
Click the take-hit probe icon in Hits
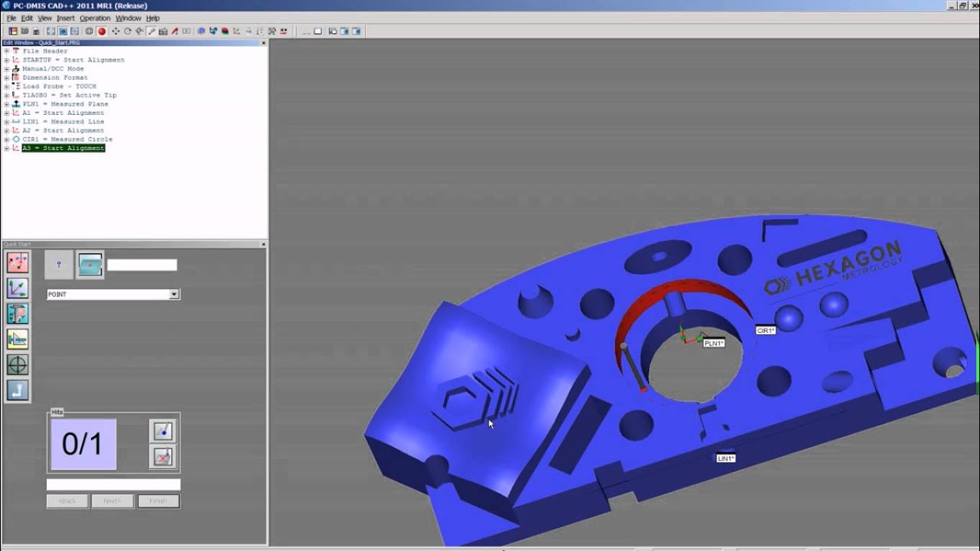[162, 432]
